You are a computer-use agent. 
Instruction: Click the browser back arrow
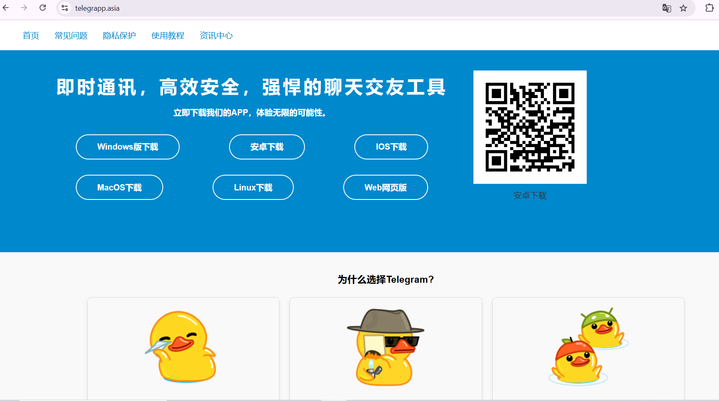click(x=6, y=8)
